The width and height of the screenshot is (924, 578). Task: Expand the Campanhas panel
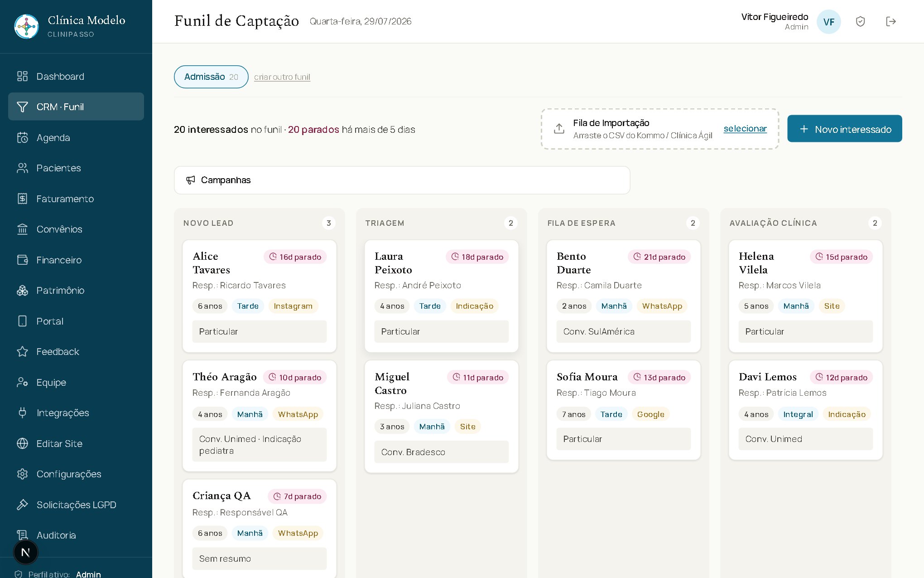click(x=402, y=180)
